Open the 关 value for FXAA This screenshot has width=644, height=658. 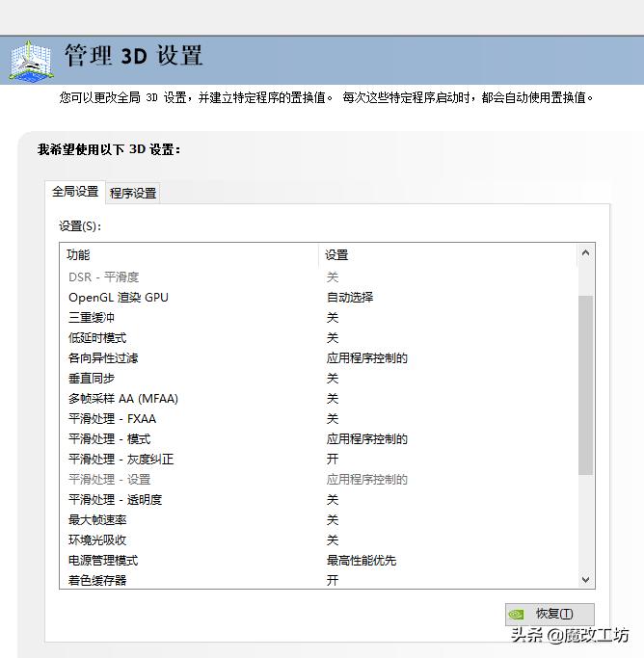tap(333, 419)
